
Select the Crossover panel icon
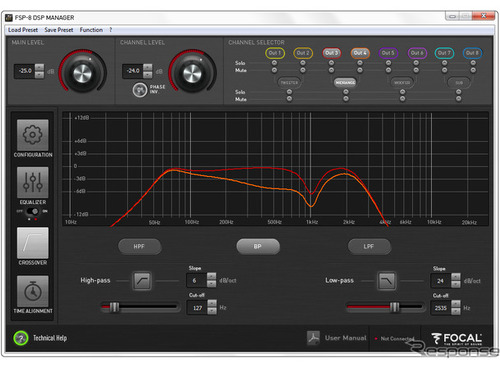[33, 243]
